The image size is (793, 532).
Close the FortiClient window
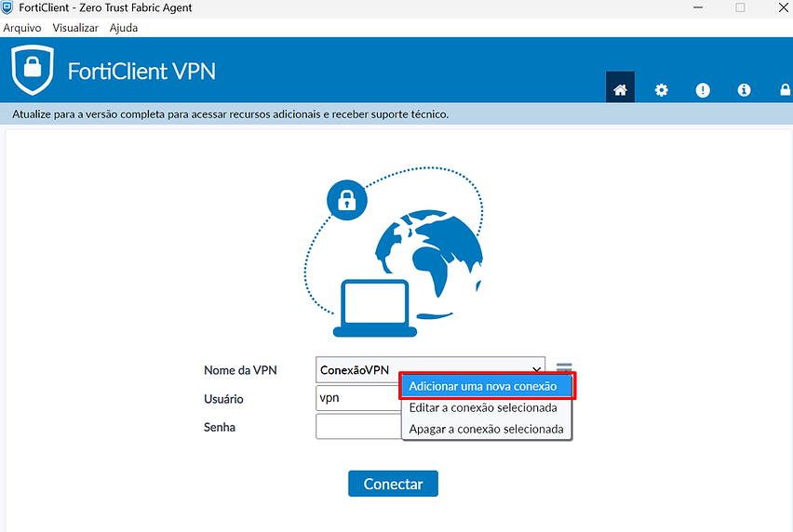click(783, 7)
